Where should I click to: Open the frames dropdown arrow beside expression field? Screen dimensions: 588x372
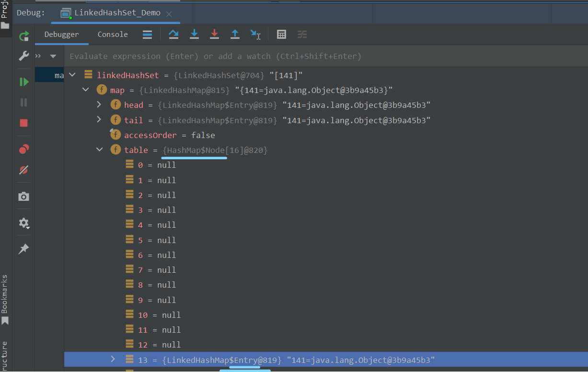click(53, 56)
